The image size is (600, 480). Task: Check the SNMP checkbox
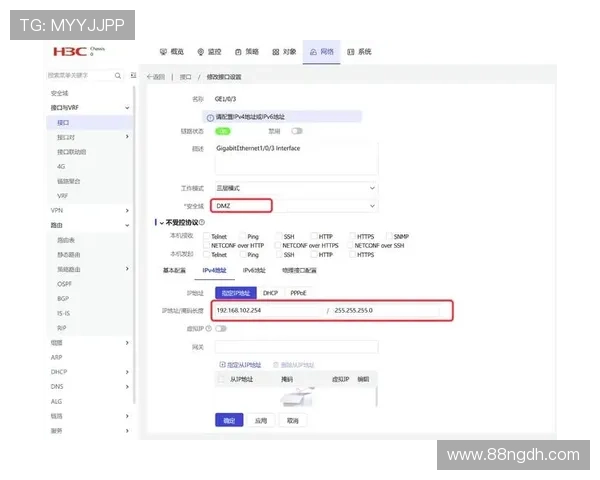coord(386,235)
